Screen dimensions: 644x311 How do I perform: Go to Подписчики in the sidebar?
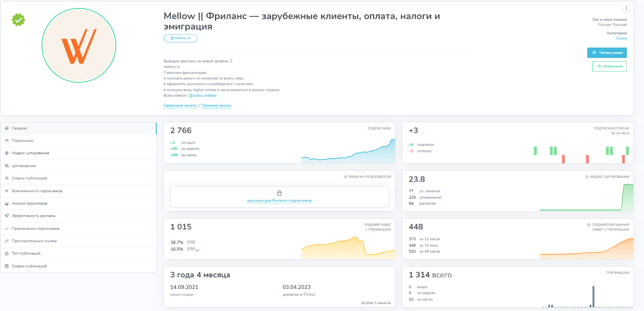coord(23,141)
